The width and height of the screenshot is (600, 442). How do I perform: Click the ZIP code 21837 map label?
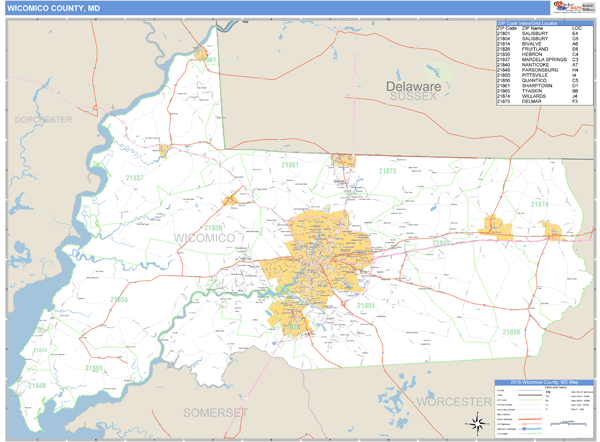(133, 177)
